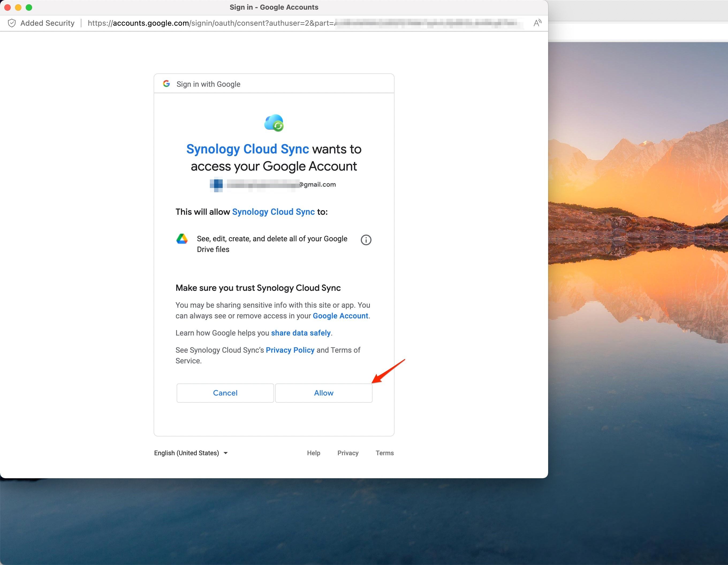The height and width of the screenshot is (565, 728).
Task: Open the English (United States) language dropdown
Action: coord(187,453)
